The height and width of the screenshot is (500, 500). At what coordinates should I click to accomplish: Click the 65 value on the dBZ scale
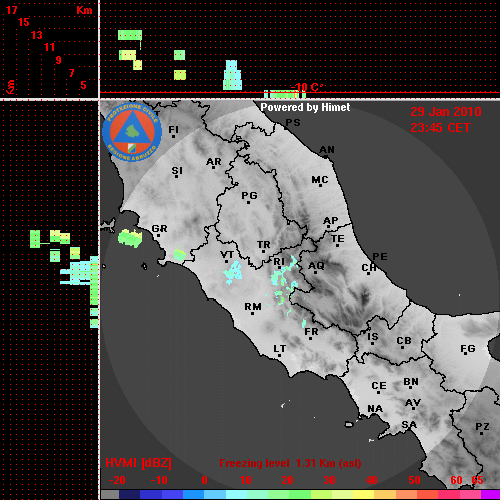(477, 480)
